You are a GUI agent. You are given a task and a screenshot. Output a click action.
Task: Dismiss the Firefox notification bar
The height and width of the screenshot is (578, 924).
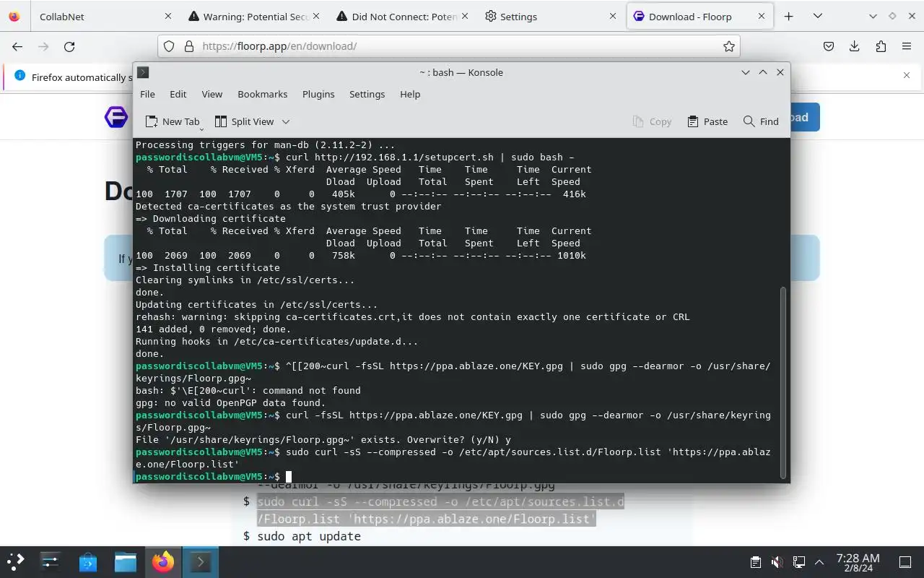tap(907, 75)
